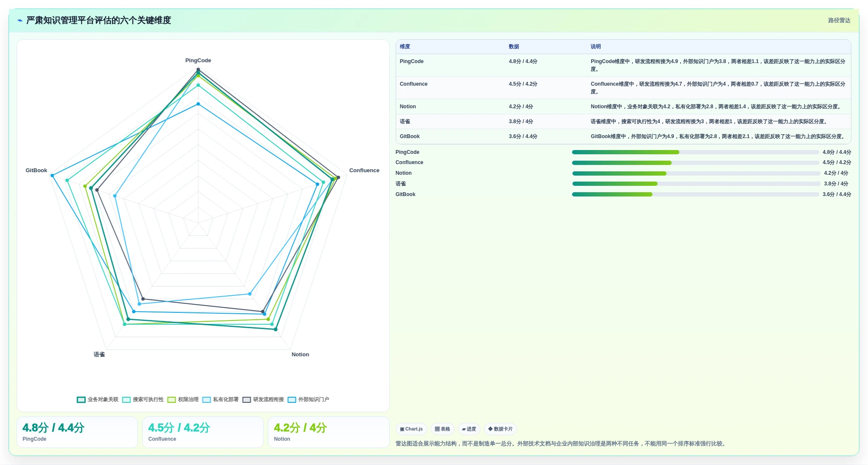Click the GitBook axis label on radar
Screen dimensions: 868x465
click(x=36, y=170)
